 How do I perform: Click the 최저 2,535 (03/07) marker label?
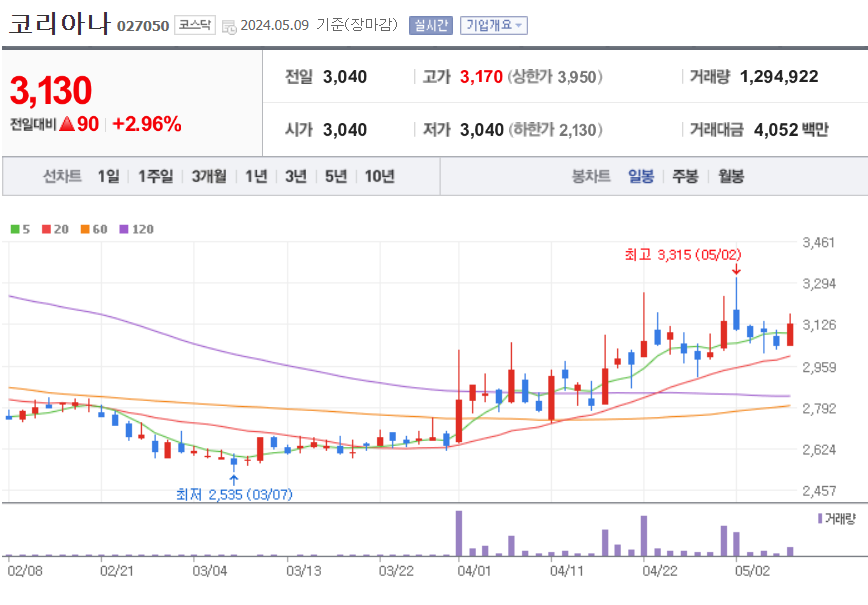point(234,494)
